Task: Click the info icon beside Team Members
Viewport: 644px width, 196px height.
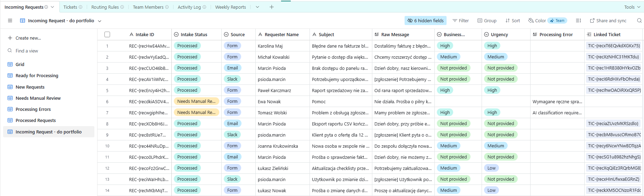Action: coord(167,7)
